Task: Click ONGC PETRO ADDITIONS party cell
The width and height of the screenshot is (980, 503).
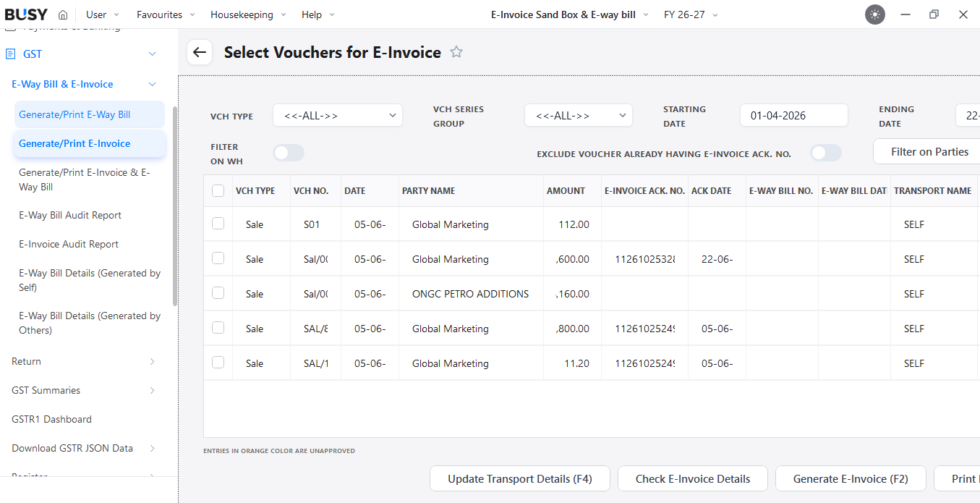Action: click(x=470, y=294)
